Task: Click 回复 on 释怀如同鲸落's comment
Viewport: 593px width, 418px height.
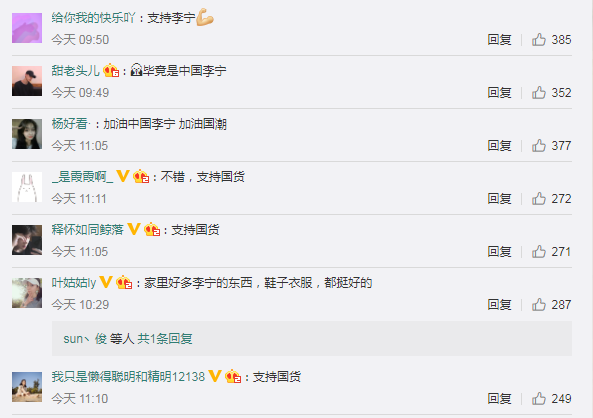Action: tap(499, 251)
